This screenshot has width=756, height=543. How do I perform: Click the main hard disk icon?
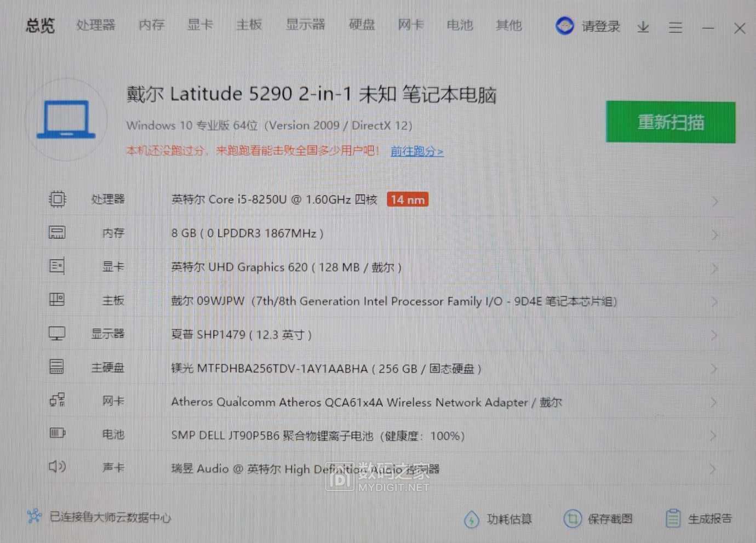57,367
